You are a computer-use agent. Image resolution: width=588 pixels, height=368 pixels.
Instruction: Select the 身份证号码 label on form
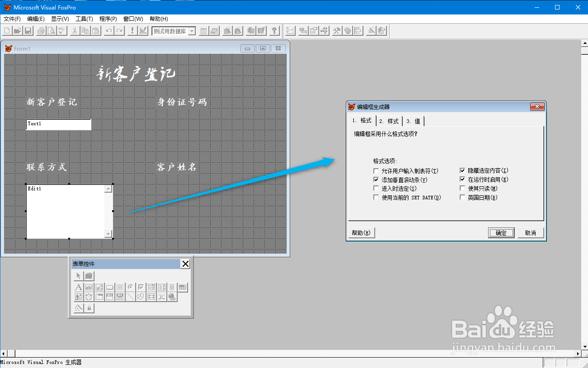click(182, 102)
